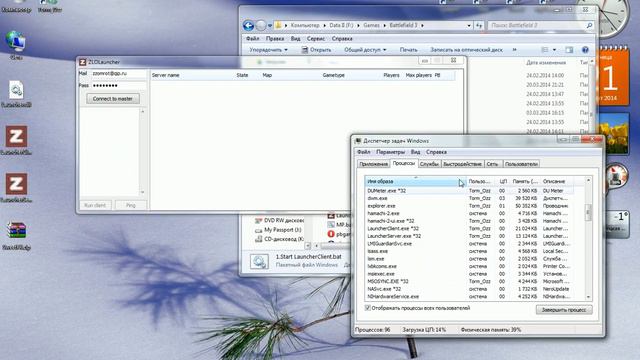Click the ZLOLauncher left list's scroll-down arrow

pyautogui.click(x=142, y=192)
